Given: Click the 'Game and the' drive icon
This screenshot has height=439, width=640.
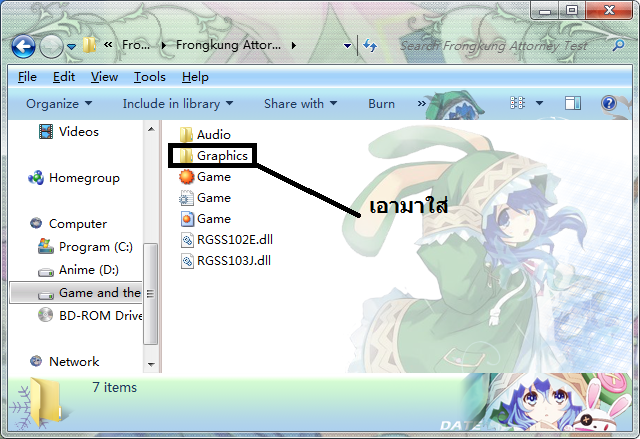Looking at the screenshot, I should pos(46,295).
